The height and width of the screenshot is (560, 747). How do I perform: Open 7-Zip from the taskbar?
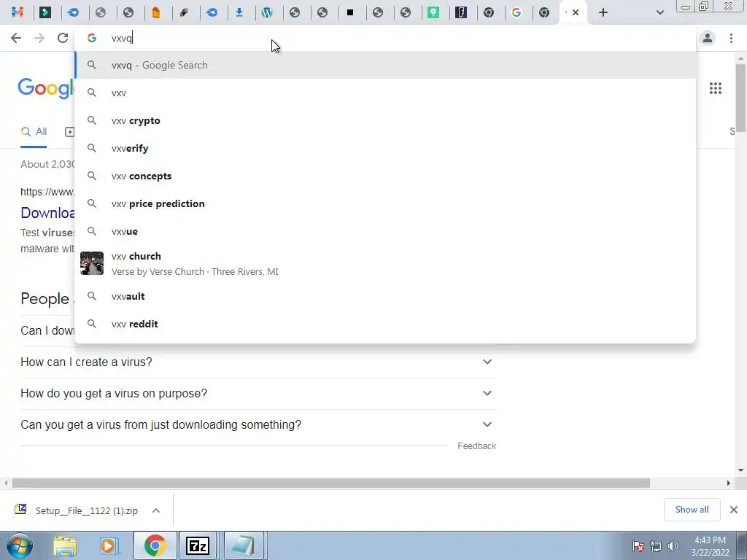click(x=197, y=545)
